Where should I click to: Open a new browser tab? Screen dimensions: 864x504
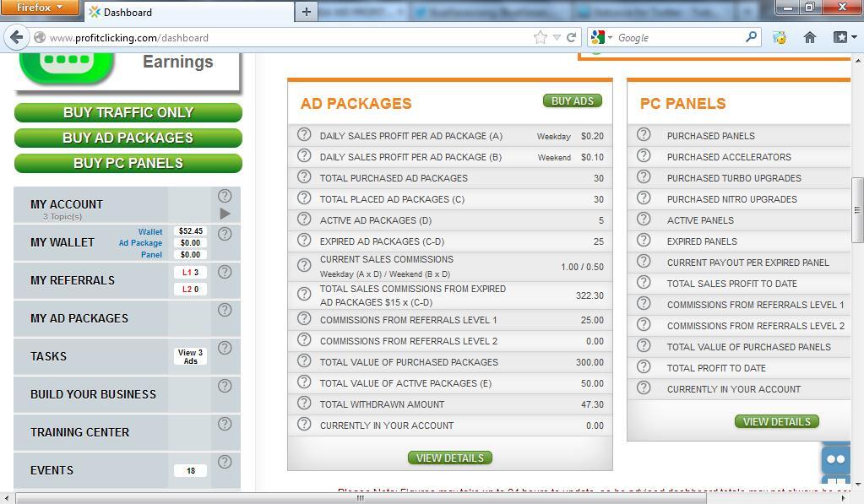[307, 12]
